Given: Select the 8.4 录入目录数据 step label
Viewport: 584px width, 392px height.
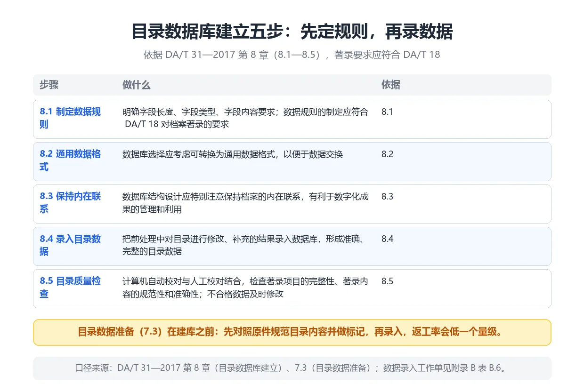Looking at the screenshot, I should 71,245.
